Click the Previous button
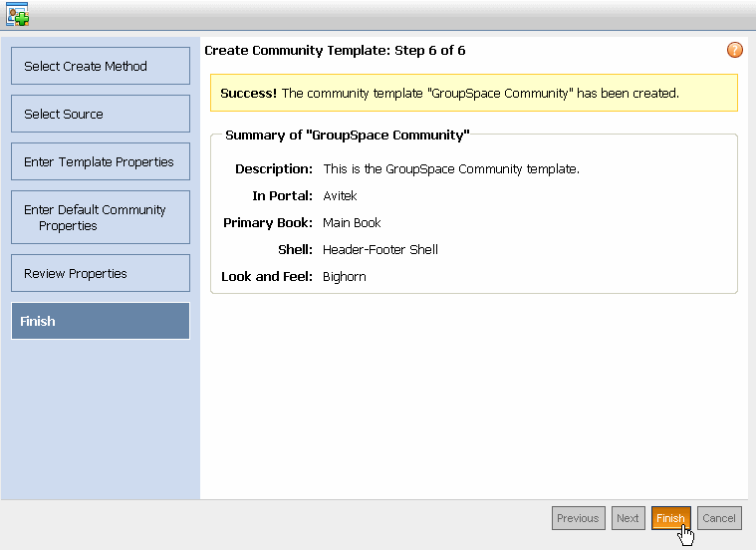Image resolution: width=756 pixels, height=550 pixels. [x=578, y=518]
